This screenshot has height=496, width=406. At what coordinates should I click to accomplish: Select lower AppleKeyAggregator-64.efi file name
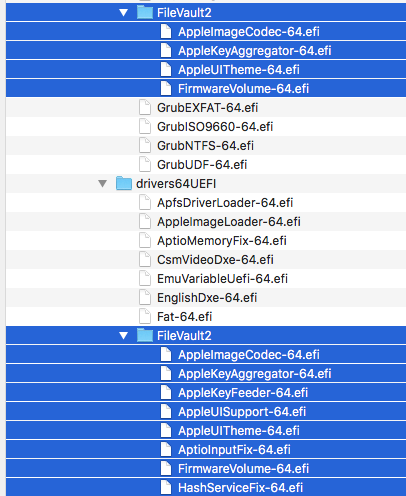pos(255,374)
